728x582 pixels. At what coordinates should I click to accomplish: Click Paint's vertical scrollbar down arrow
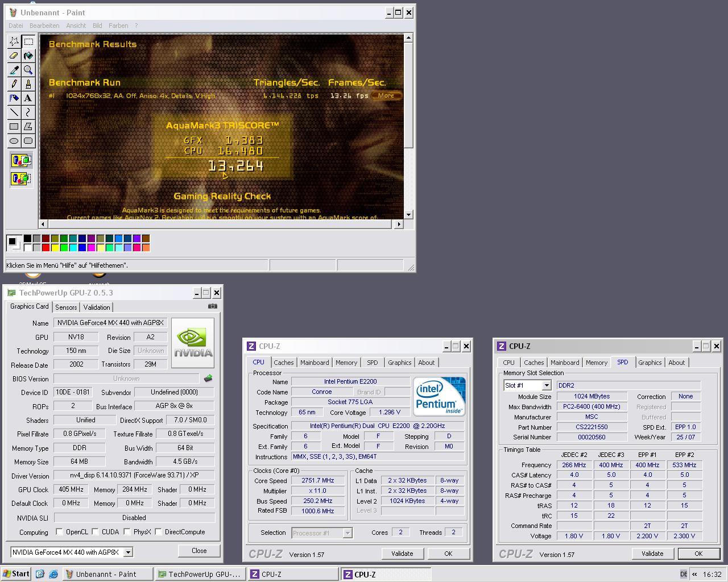coord(408,215)
